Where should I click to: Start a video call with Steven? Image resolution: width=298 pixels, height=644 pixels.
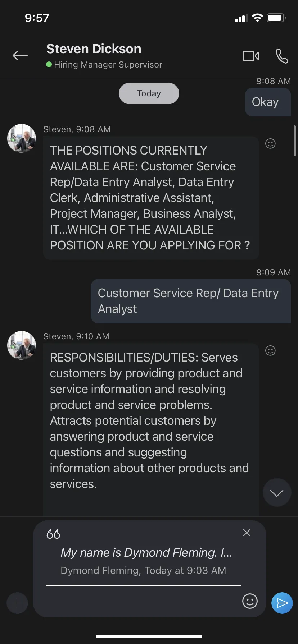coord(250,56)
